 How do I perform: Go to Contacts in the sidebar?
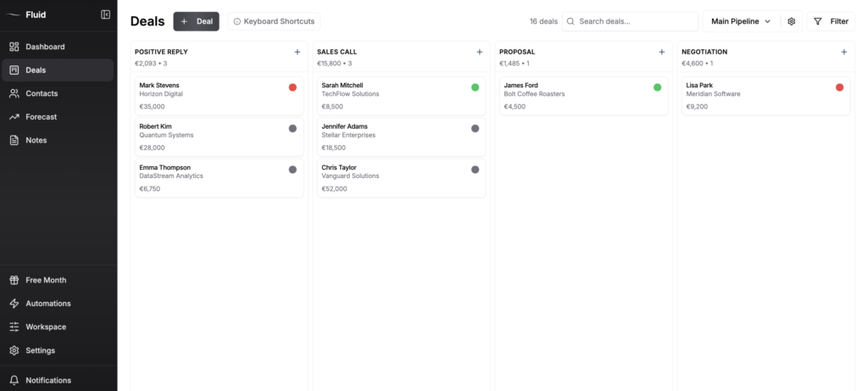coord(42,93)
